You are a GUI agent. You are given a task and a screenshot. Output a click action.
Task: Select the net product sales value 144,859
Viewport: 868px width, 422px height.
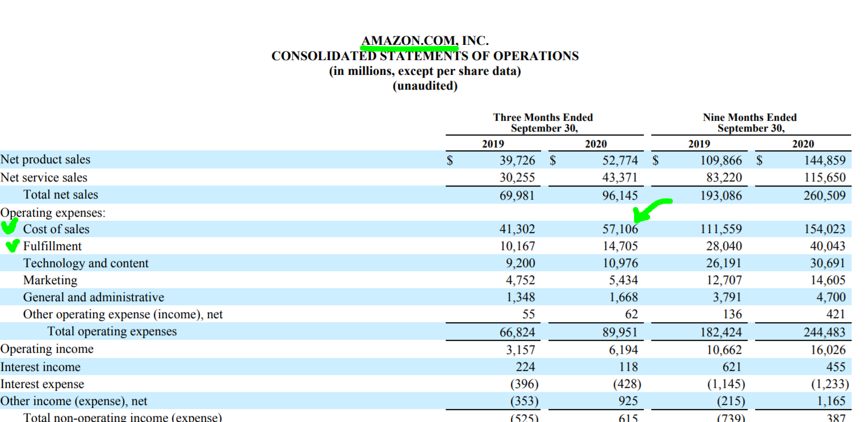(x=824, y=160)
